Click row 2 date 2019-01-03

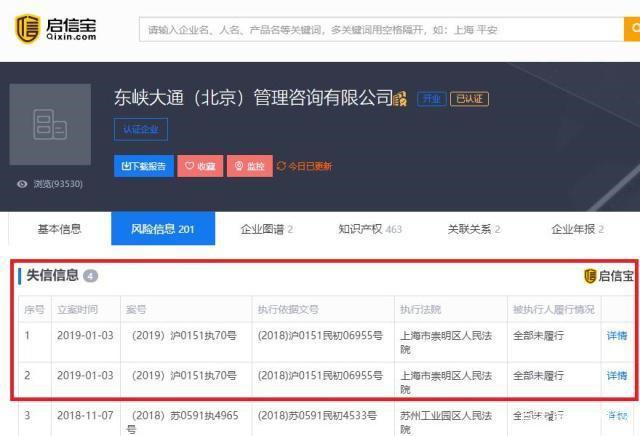85,375
